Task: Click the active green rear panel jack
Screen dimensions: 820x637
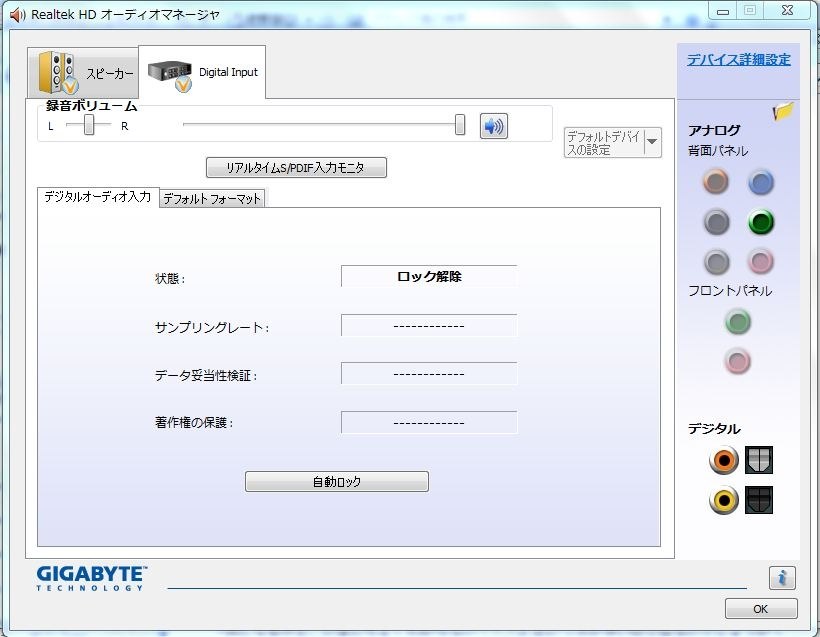Action: pyautogui.click(x=761, y=222)
